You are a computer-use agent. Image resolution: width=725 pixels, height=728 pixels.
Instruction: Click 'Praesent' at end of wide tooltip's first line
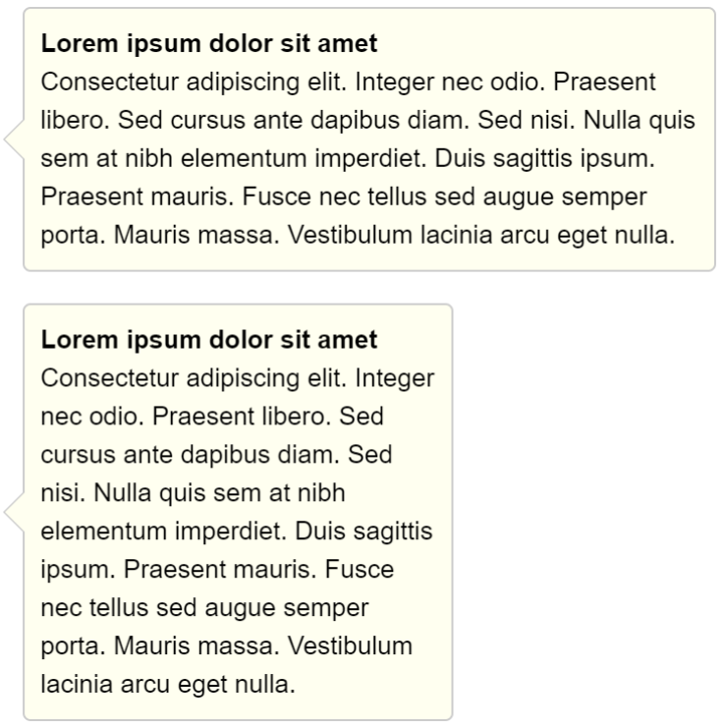point(604,83)
